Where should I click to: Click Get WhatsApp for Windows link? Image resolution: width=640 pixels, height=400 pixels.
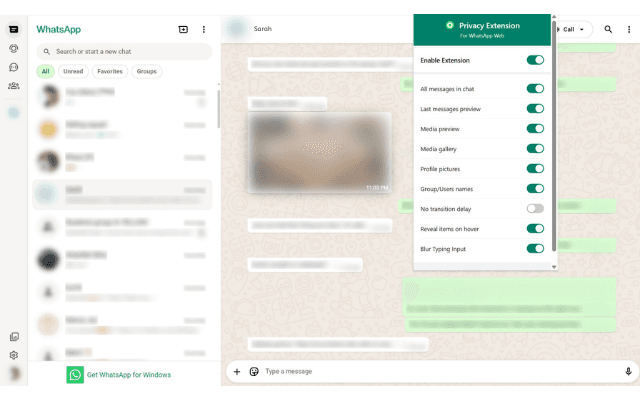(x=129, y=375)
